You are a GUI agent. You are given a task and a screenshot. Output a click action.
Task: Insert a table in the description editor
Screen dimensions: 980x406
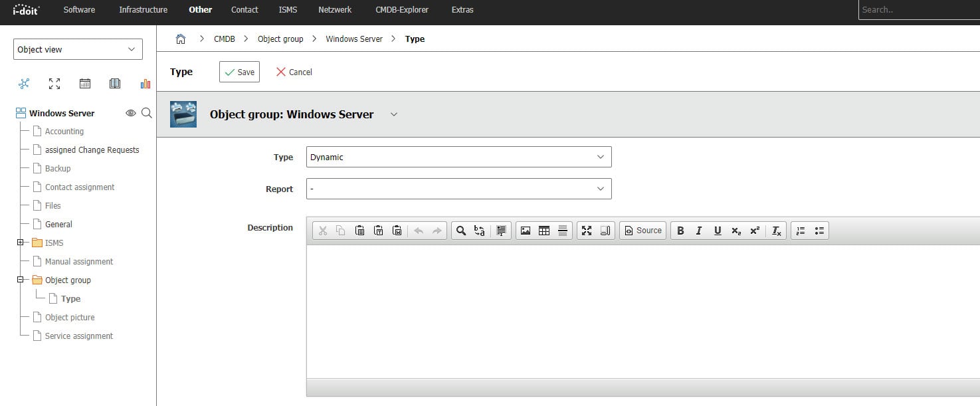(x=543, y=231)
